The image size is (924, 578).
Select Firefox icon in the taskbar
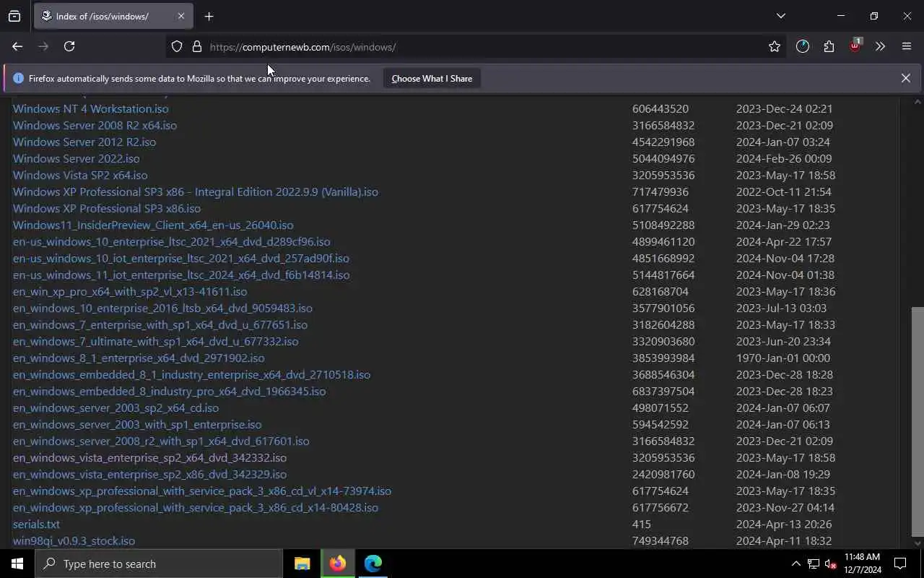(x=338, y=564)
